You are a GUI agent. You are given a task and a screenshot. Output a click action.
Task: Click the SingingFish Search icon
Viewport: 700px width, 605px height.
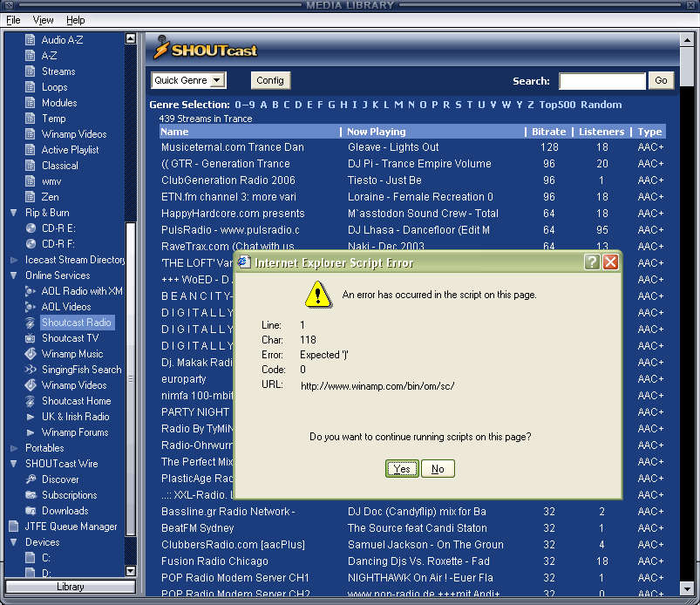click(31, 370)
